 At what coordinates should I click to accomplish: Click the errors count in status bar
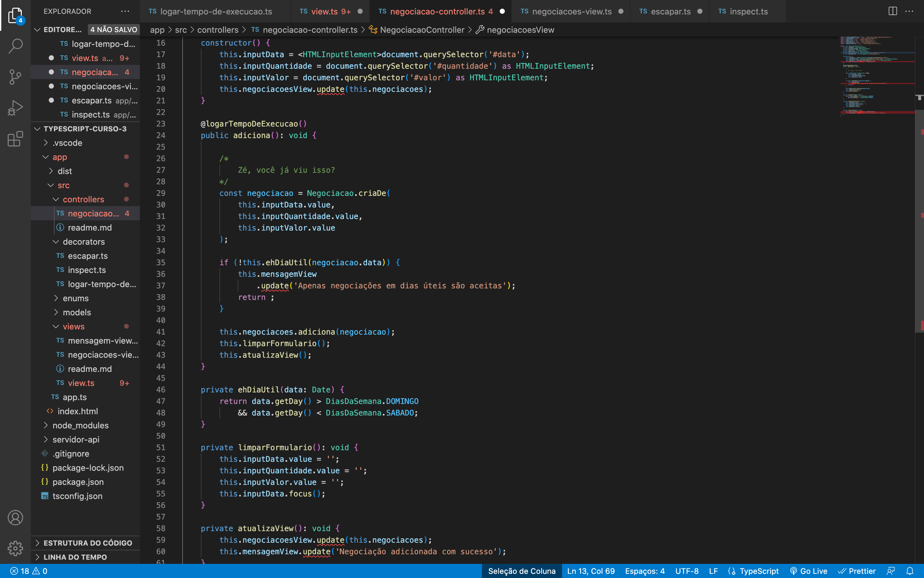pyautogui.click(x=20, y=571)
